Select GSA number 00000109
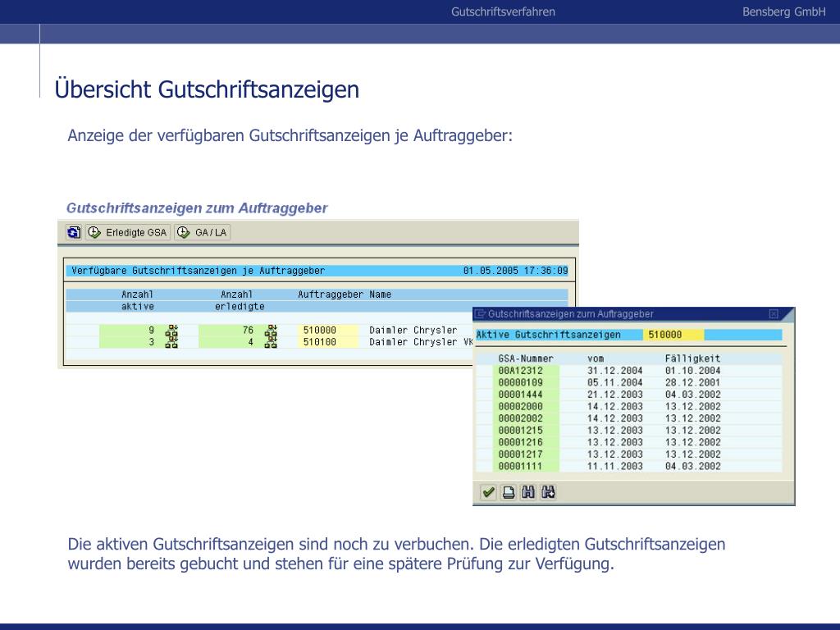Image resolution: width=840 pixels, height=630 pixels. [520, 382]
